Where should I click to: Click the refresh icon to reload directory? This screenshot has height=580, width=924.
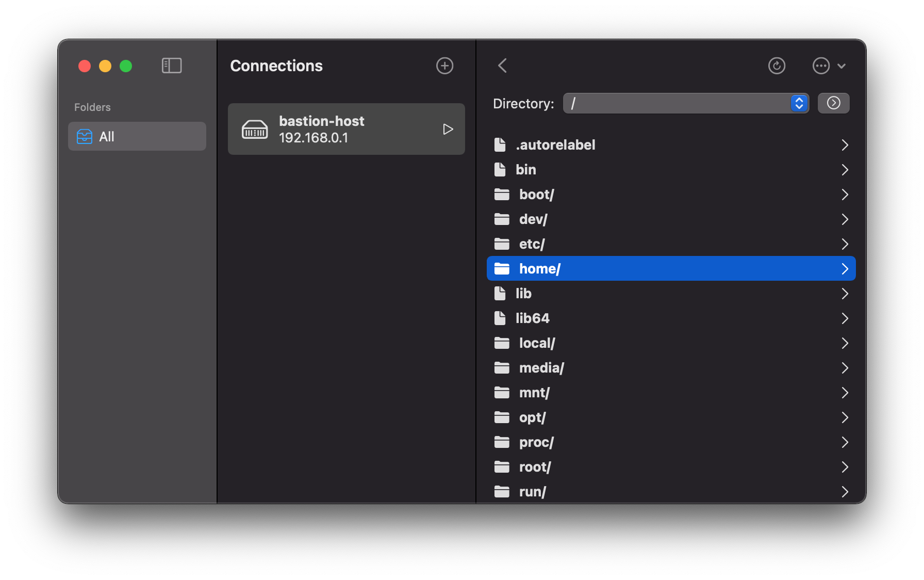pos(777,66)
